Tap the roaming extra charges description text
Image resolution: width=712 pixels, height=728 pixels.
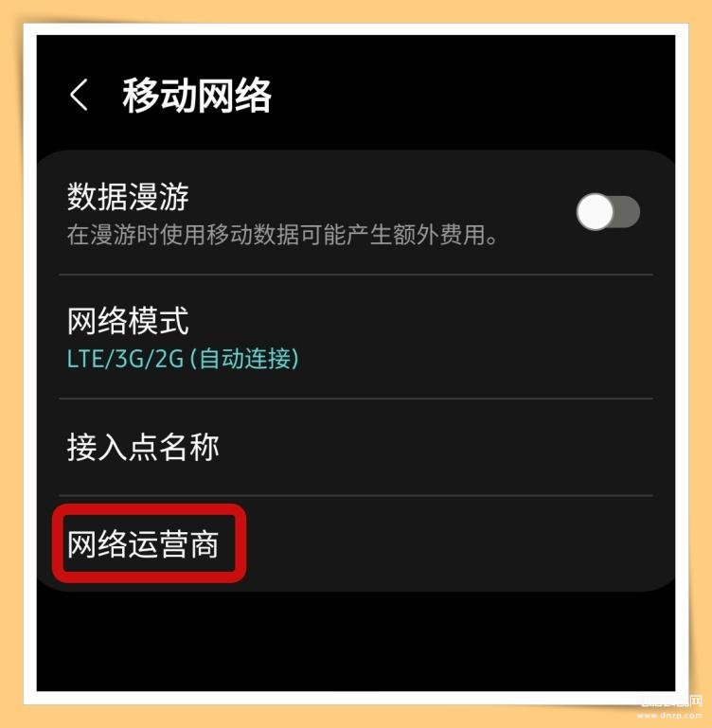[282, 235]
